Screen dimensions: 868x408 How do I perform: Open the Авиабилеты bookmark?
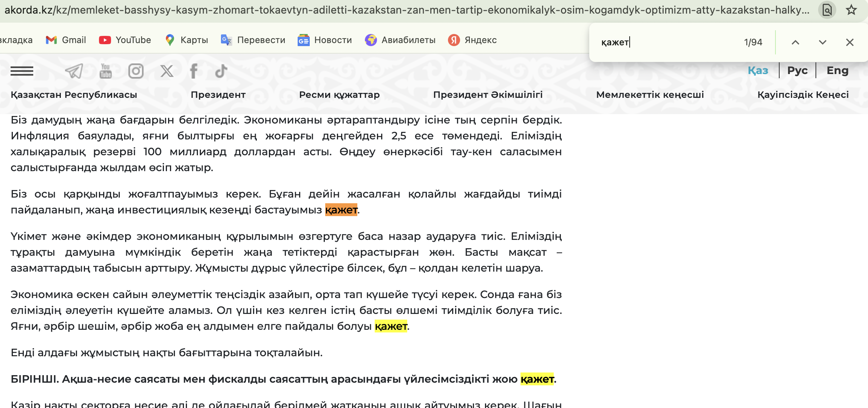pos(400,40)
